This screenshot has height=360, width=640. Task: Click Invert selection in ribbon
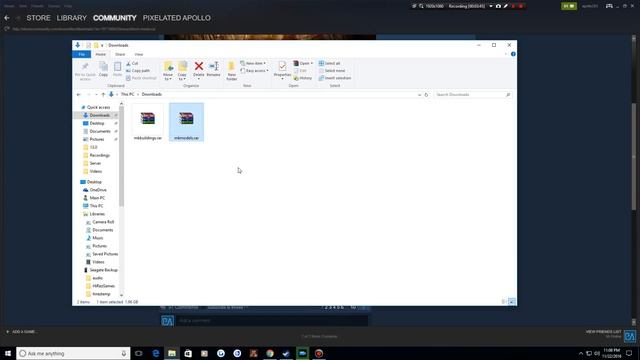335,78
